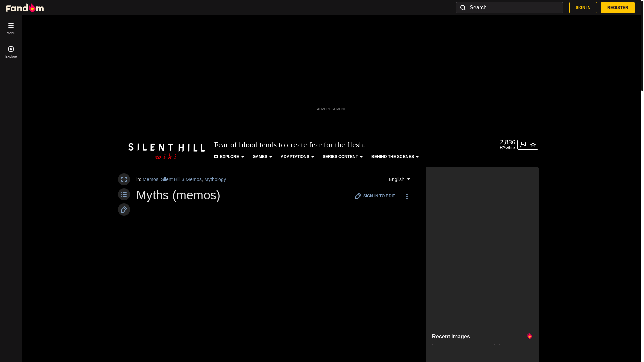Expand the SERIES CONTENT dropdown

pyautogui.click(x=343, y=157)
